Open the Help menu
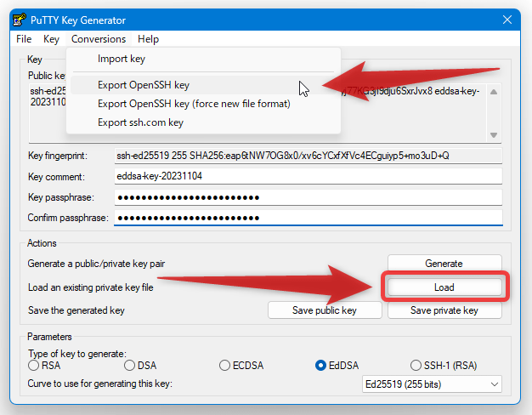The height and width of the screenshot is (415, 532). pos(148,39)
